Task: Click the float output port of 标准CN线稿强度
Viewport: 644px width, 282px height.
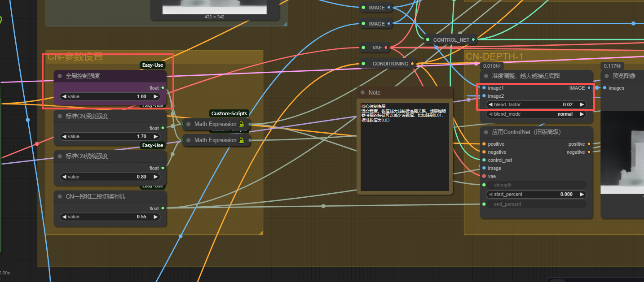Action: pyautogui.click(x=163, y=168)
